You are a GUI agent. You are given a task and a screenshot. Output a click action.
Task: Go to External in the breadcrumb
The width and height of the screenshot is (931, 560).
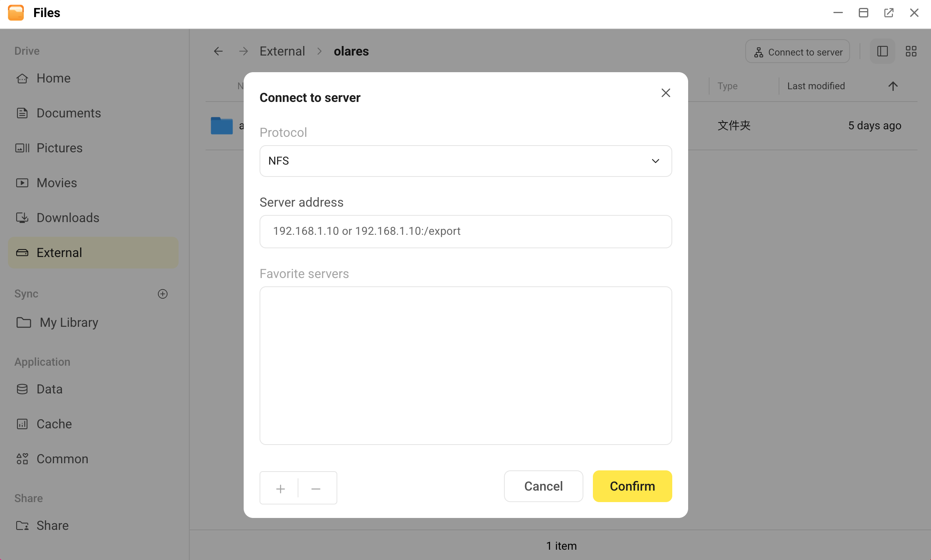[x=282, y=51]
